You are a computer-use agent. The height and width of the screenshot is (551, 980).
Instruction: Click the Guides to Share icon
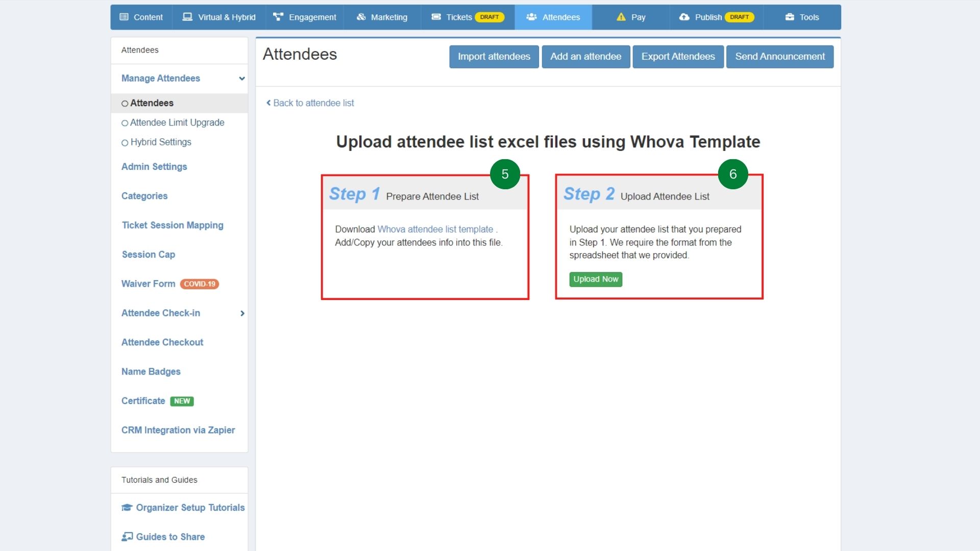(x=127, y=537)
